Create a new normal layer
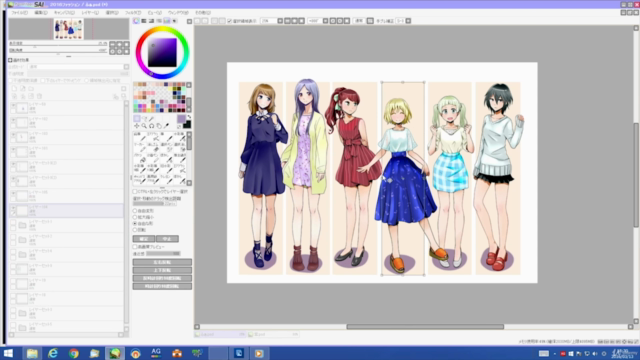 click(x=14, y=89)
